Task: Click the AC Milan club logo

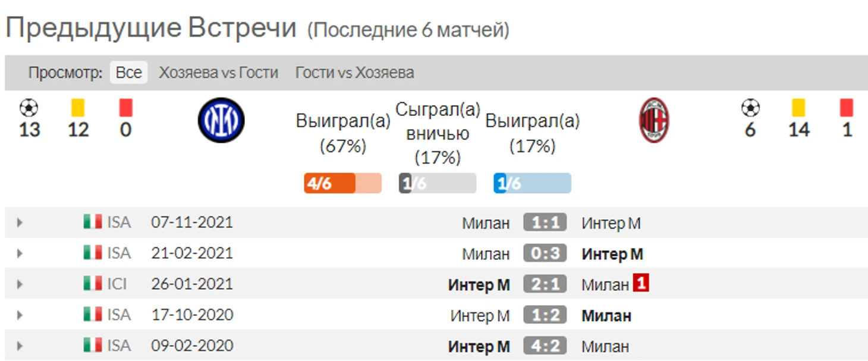Action: pyautogui.click(x=654, y=120)
